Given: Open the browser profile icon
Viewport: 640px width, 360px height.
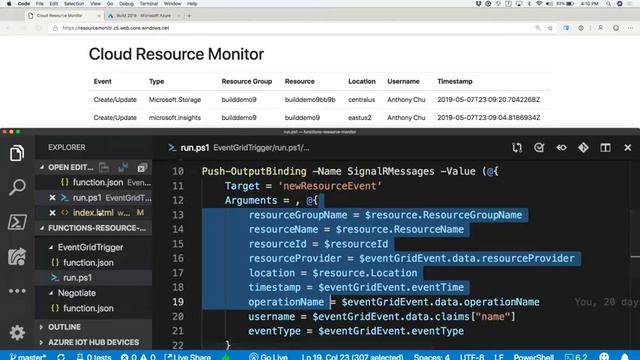Looking at the screenshot, I should coord(600,28).
